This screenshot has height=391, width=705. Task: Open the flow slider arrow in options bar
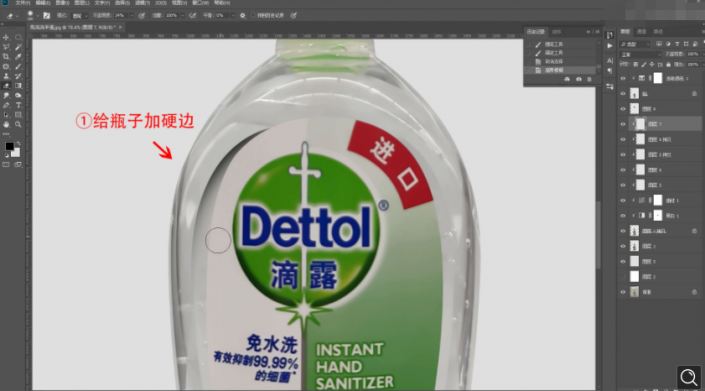coord(183,15)
